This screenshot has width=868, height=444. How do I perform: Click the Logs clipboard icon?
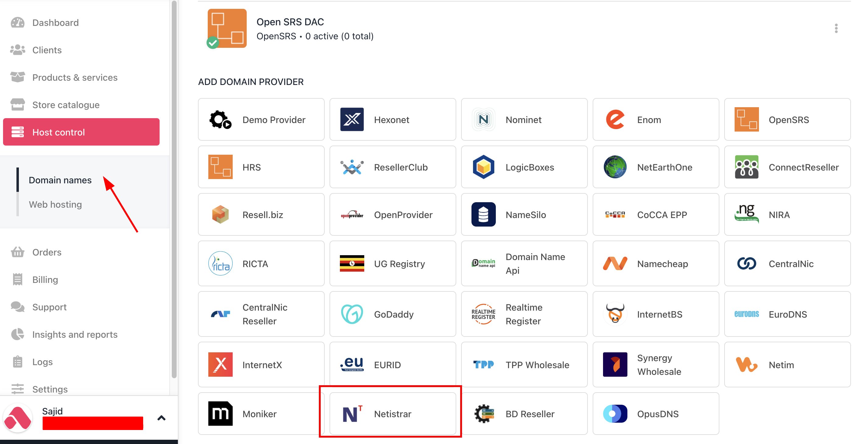coord(18,361)
